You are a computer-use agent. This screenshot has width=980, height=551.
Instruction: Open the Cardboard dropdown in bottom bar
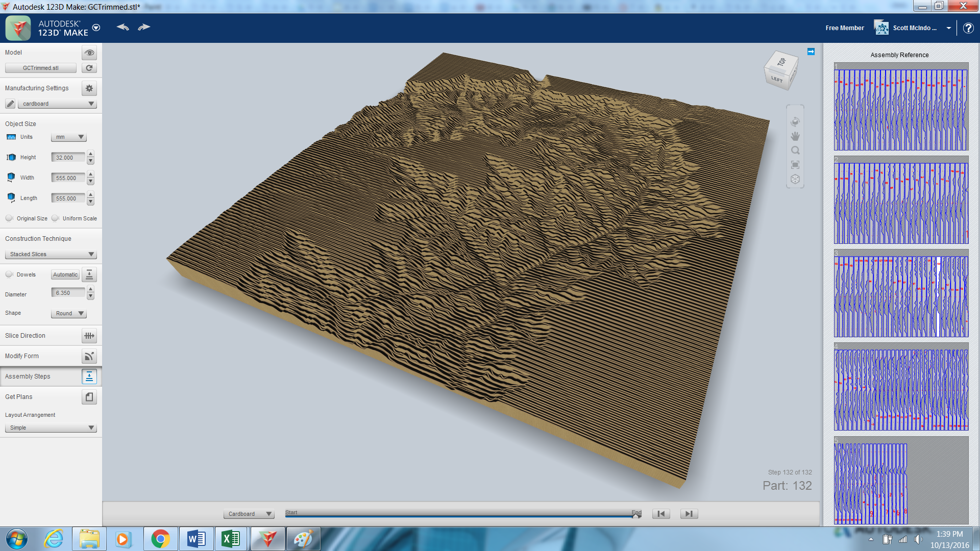point(249,514)
